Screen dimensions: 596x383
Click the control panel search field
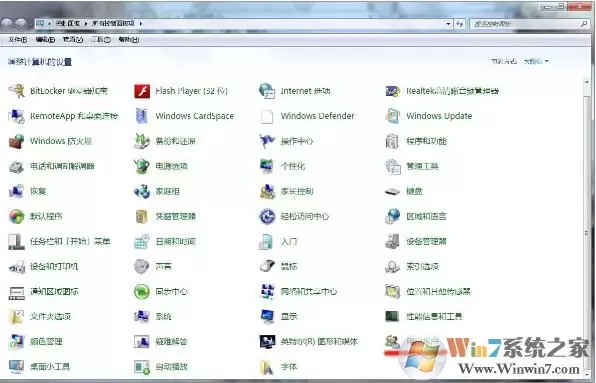pyautogui.click(x=529, y=24)
